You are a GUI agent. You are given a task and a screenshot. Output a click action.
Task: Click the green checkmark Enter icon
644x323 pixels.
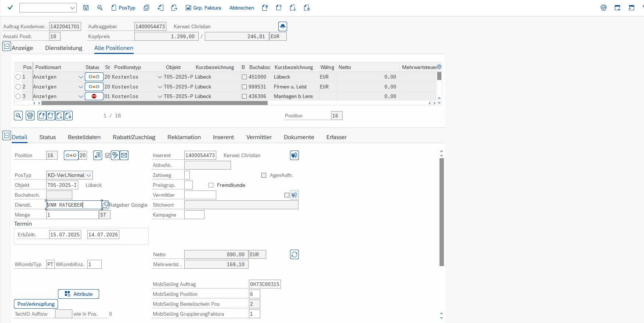coord(10,8)
